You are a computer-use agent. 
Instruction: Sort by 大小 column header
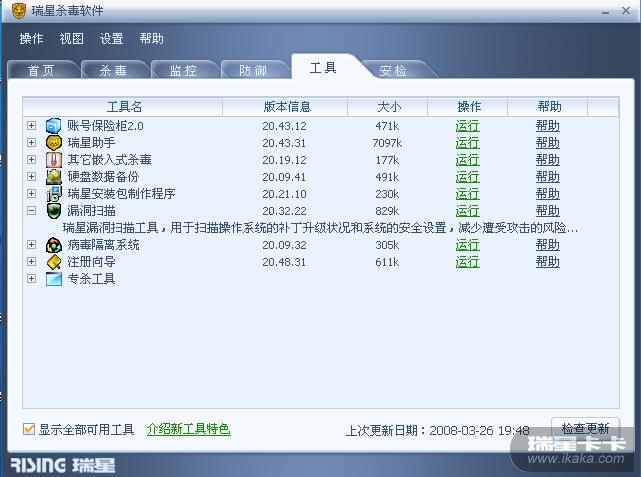tap(388, 107)
